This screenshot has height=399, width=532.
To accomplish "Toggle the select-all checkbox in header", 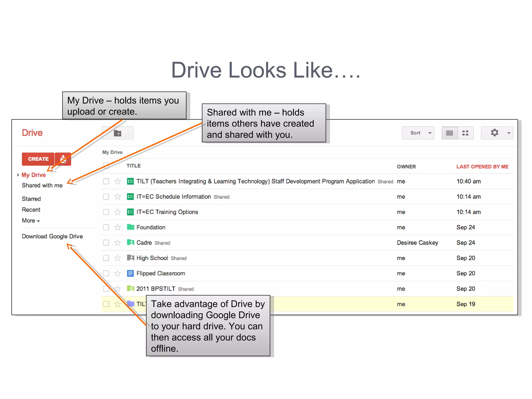I will (x=106, y=165).
